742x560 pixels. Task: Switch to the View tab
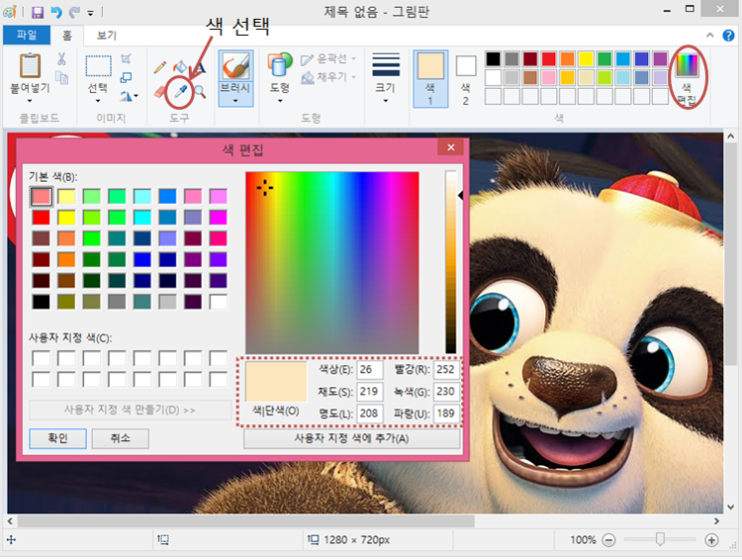point(107,36)
